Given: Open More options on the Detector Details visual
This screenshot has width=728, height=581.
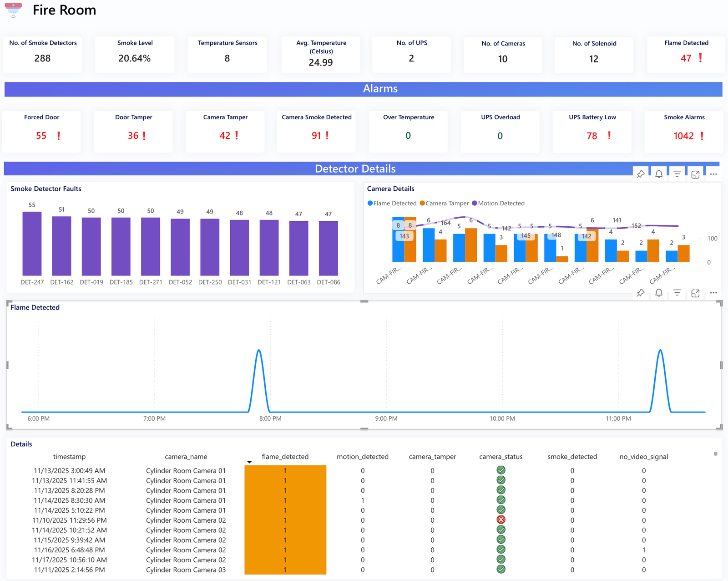Looking at the screenshot, I should (713, 173).
